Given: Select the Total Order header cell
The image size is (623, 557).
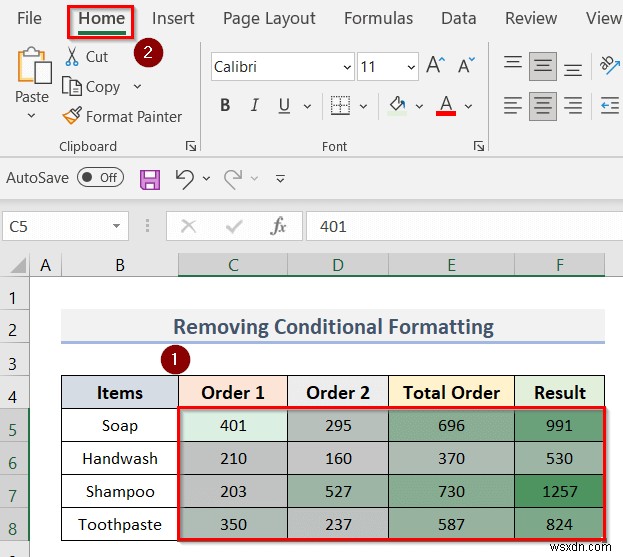Looking at the screenshot, I should 451,392.
